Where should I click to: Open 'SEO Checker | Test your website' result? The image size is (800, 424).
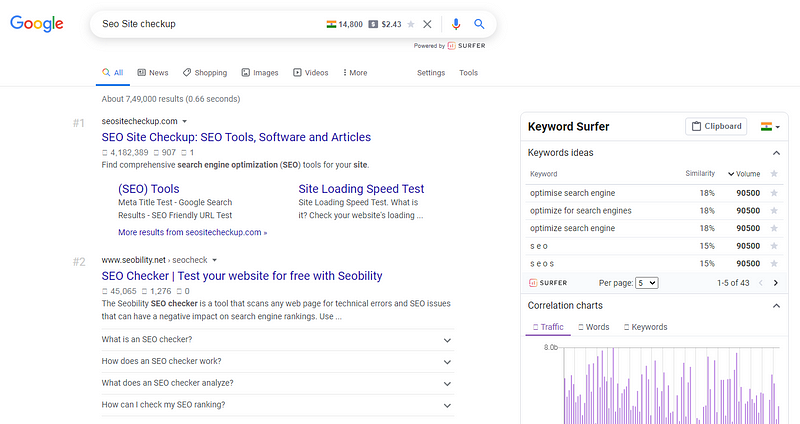tap(242, 276)
